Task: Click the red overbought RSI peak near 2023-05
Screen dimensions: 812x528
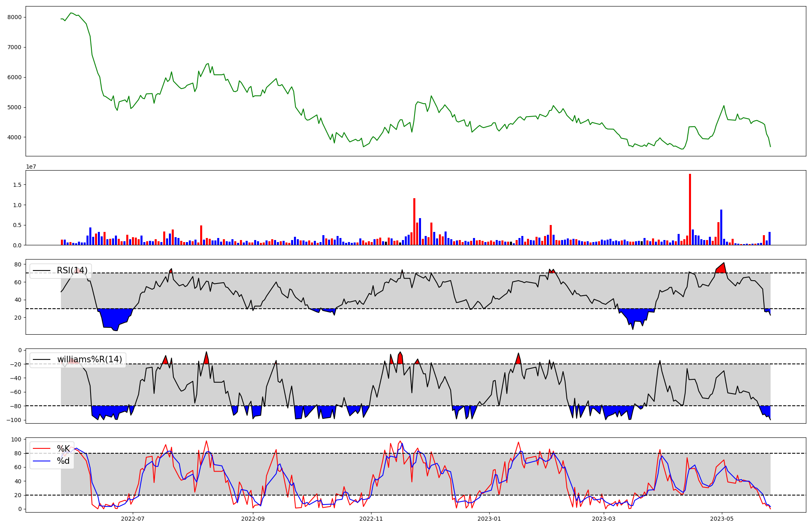Action: point(721,269)
